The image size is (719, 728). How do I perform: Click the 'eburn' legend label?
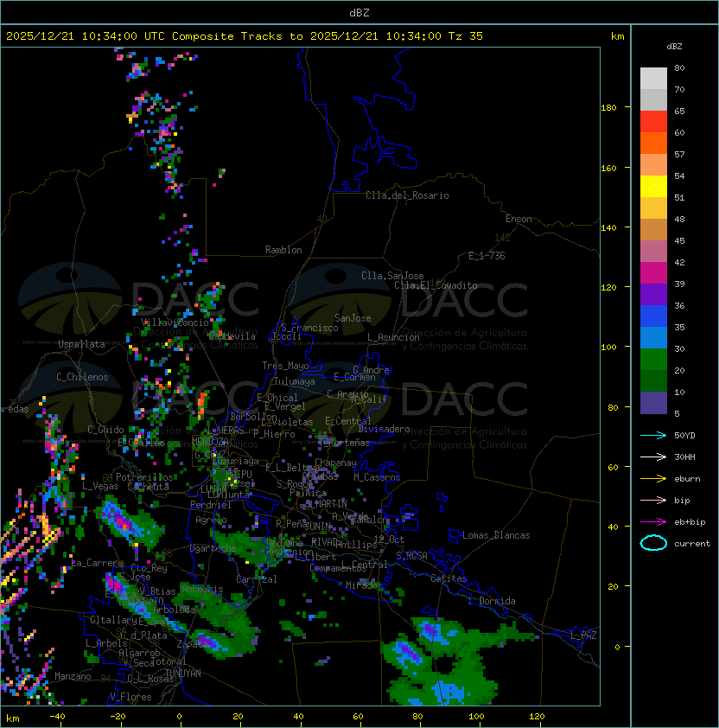687,479
